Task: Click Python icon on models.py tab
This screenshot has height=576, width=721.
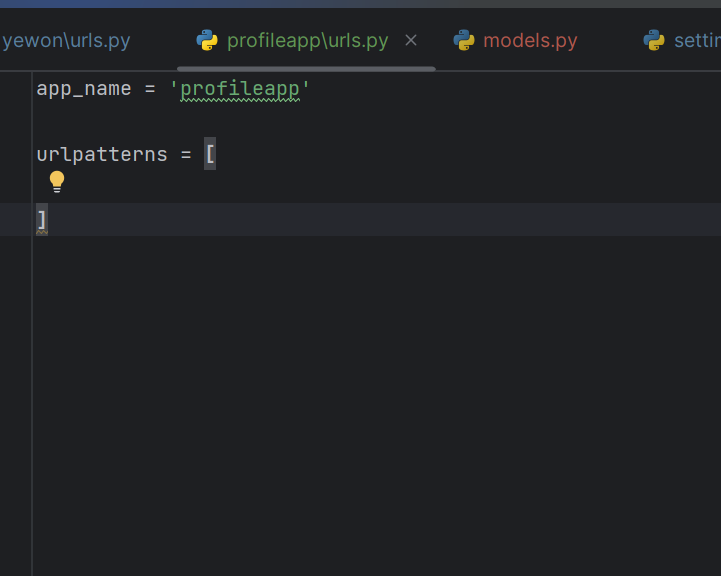Action: point(464,40)
